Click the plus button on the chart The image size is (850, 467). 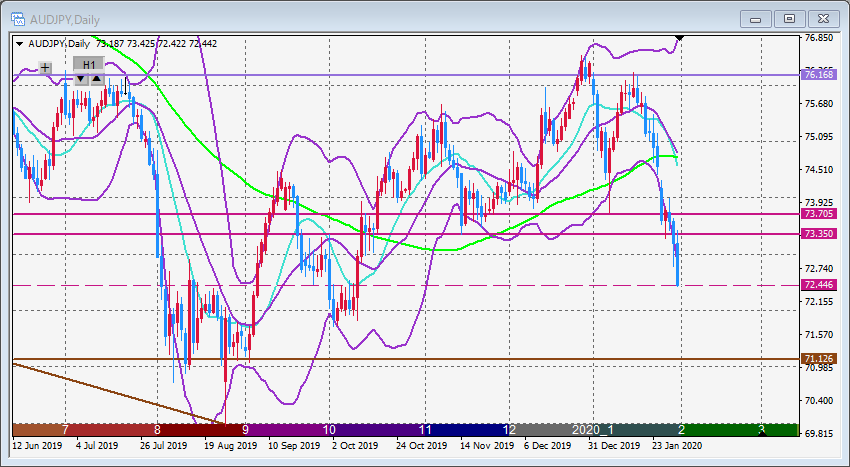coord(46,68)
